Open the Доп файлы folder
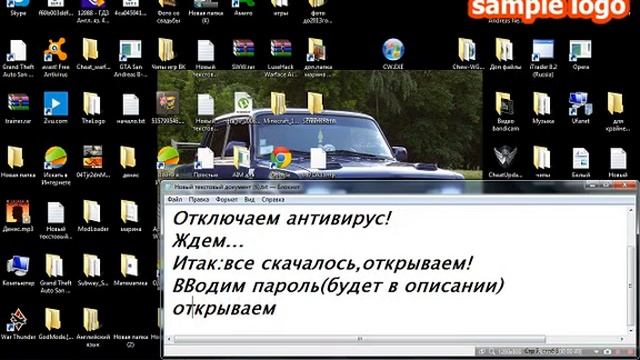Viewport: 640px width, 360px height. coord(505,50)
